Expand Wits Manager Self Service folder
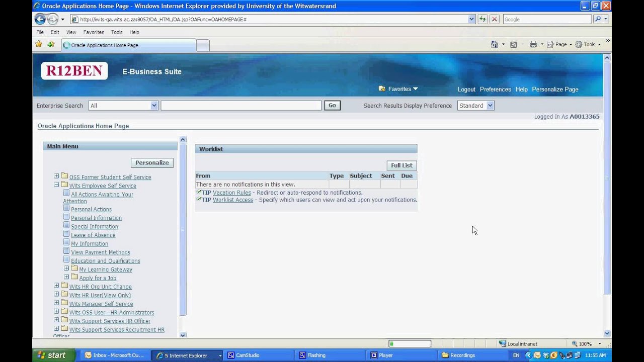The width and height of the screenshot is (644, 362). coord(56,303)
